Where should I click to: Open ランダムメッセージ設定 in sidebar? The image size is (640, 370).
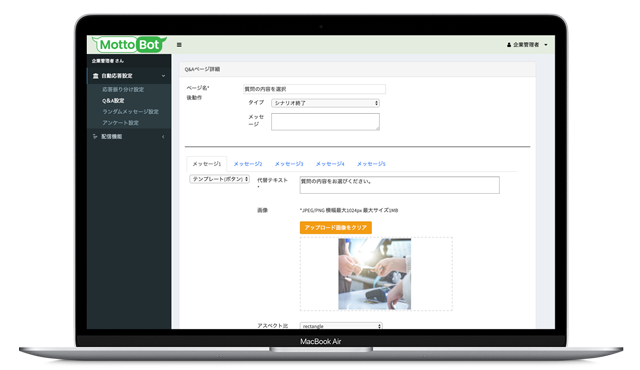(x=130, y=111)
